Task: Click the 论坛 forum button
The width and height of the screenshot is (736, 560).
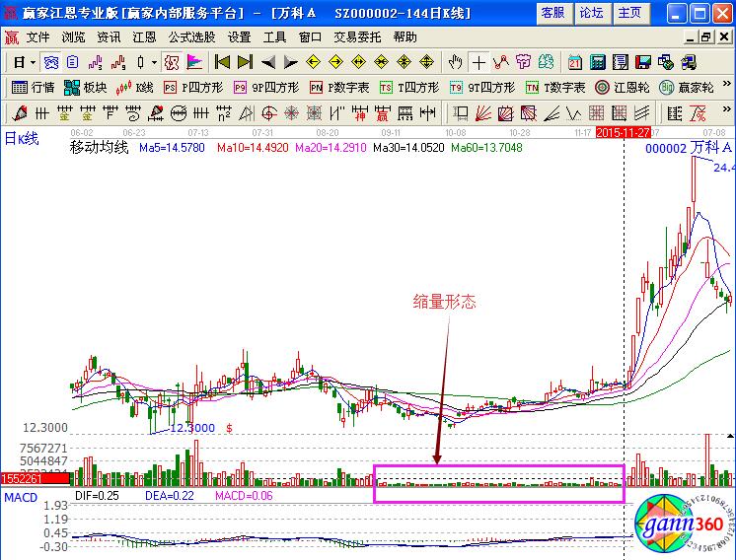Action: [x=591, y=12]
